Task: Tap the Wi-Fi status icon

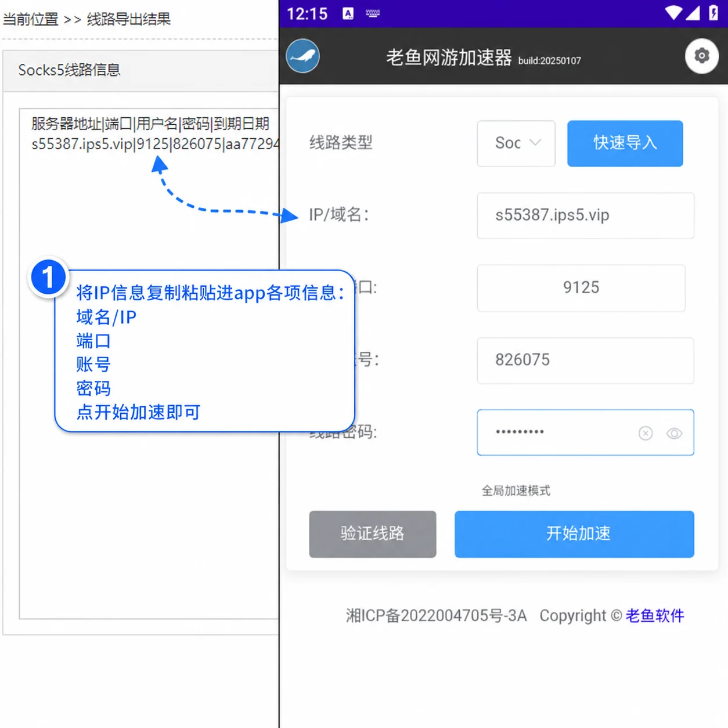Action: 673,13
